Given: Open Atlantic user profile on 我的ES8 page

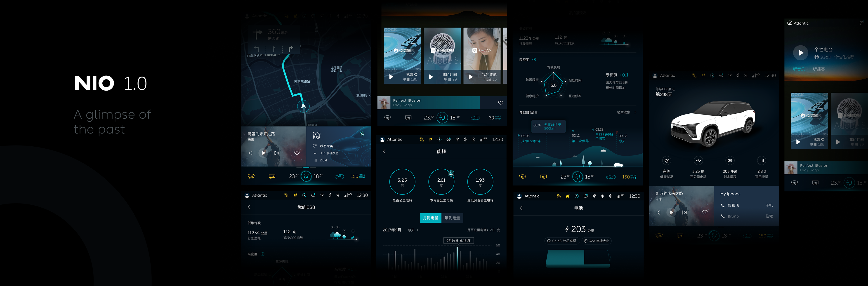Looking at the screenshot, I should (256, 195).
